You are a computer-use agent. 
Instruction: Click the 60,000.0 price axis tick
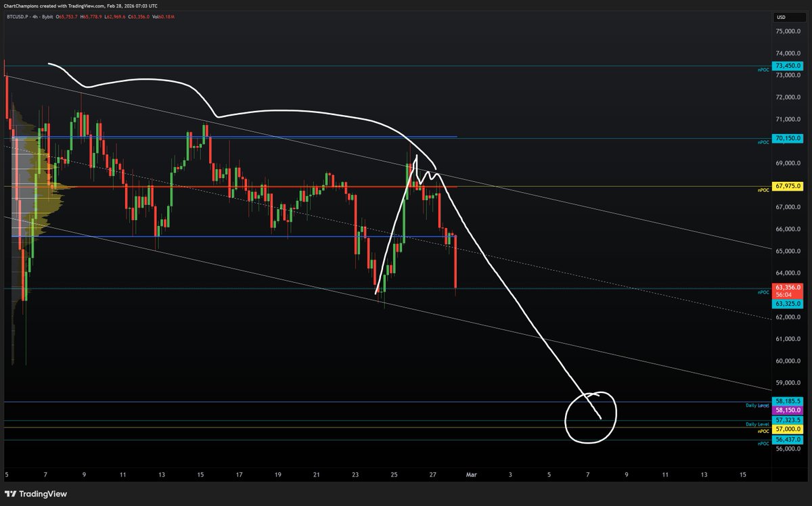tap(788, 361)
